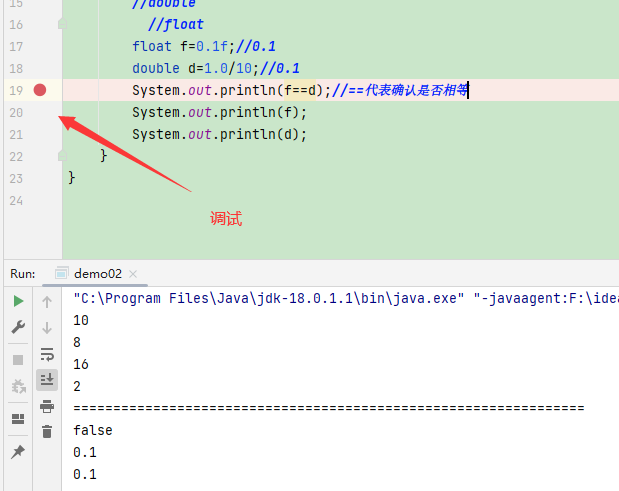Image resolution: width=619 pixels, height=491 pixels.
Task: Click the console output line '8'
Action: pos(77,342)
